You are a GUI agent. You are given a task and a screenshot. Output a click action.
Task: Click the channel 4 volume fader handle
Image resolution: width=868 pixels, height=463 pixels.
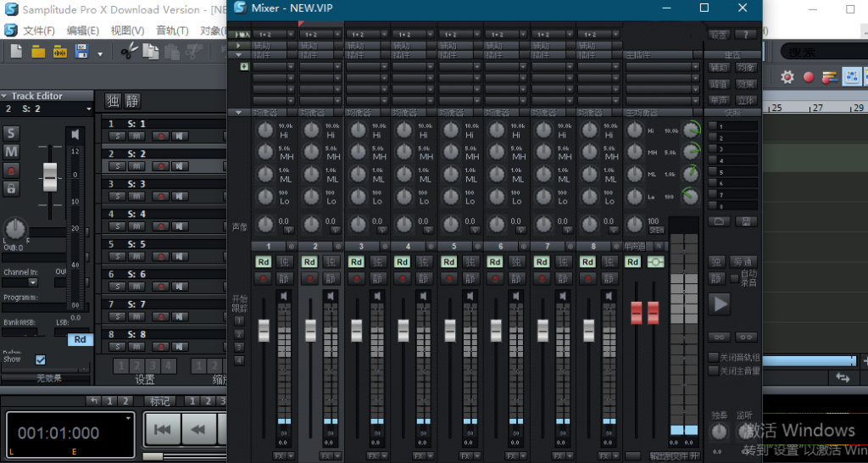(403, 331)
